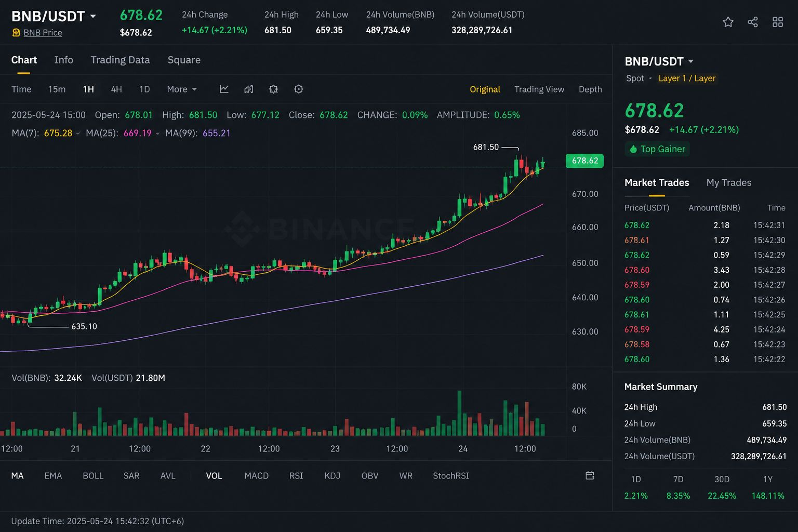
Task: Switch to My Trades tab
Action: 729,182
